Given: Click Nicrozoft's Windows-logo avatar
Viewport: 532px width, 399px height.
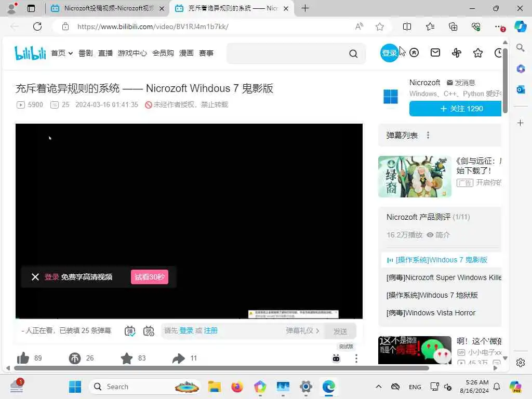Looking at the screenshot, I should tap(391, 97).
